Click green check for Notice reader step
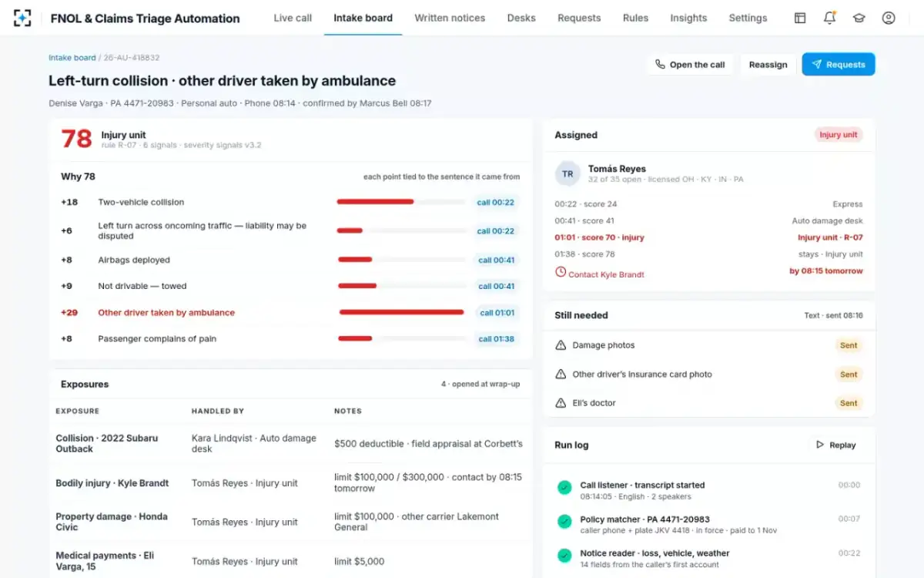Image resolution: width=924 pixels, height=578 pixels. click(564, 555)
